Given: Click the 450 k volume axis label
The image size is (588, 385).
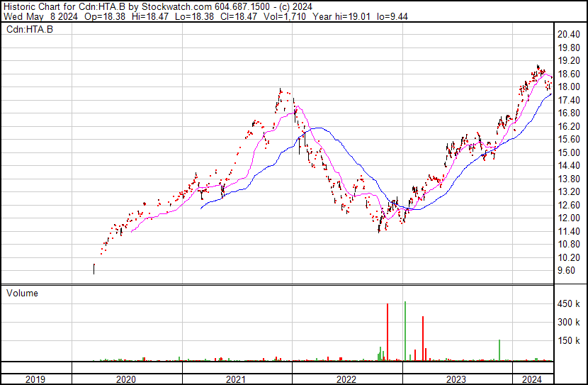Looking at the screenshot, I should (x=568, y=304).
